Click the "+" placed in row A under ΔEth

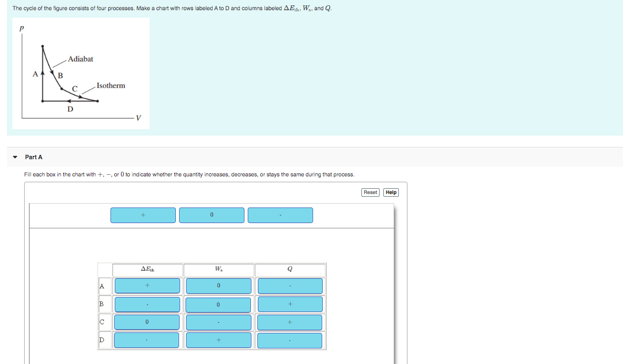(146, 286)
